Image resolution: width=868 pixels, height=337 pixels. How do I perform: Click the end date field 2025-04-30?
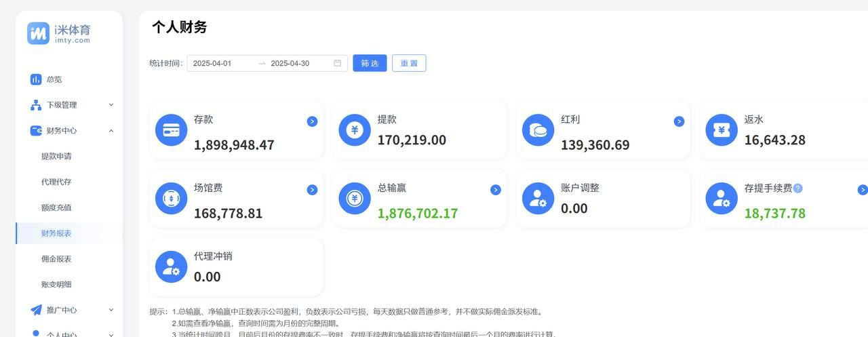pos(290,64)
